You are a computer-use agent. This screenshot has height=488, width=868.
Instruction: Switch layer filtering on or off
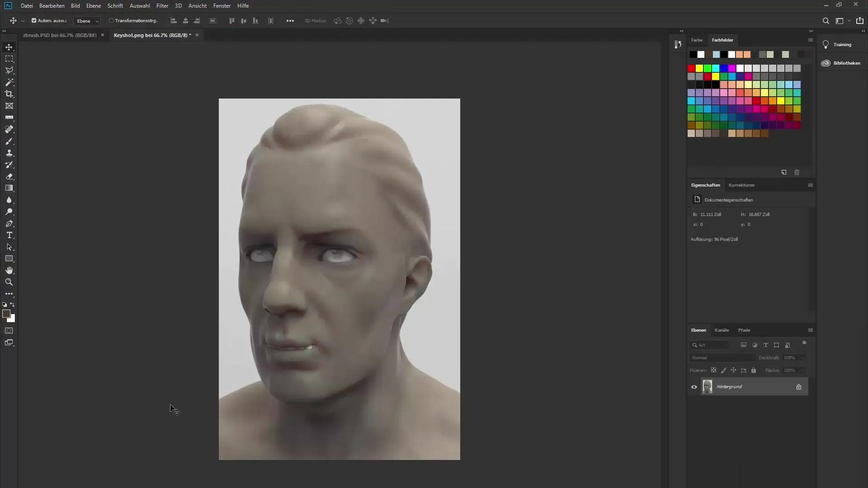coord(804,343)
